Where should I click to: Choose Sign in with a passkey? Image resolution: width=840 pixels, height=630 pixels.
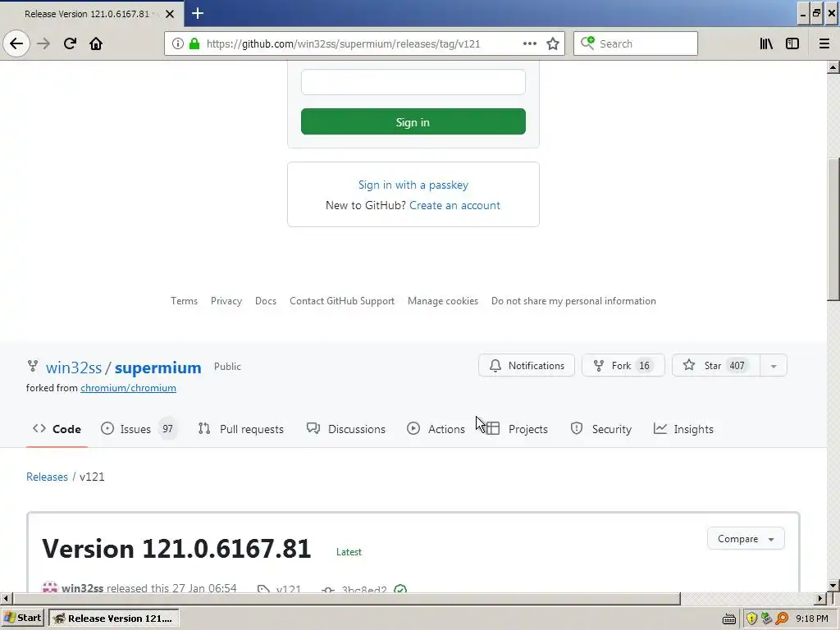[413, 185]
